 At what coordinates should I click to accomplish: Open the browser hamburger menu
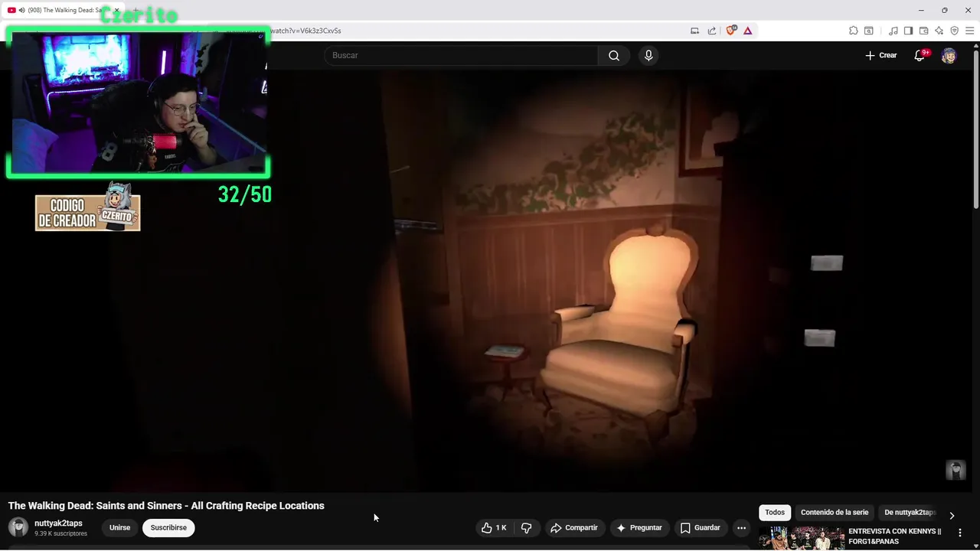[x=969, y=31]
